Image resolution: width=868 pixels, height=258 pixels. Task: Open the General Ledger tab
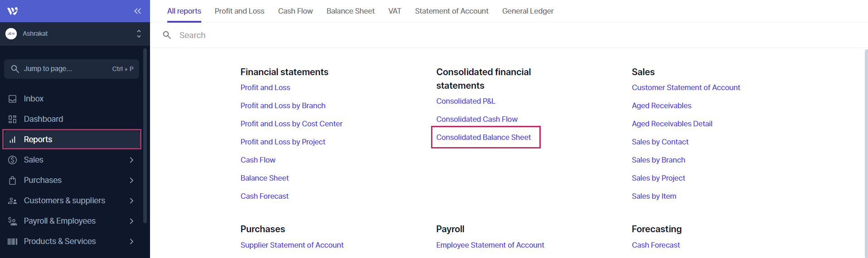(528, 11)
